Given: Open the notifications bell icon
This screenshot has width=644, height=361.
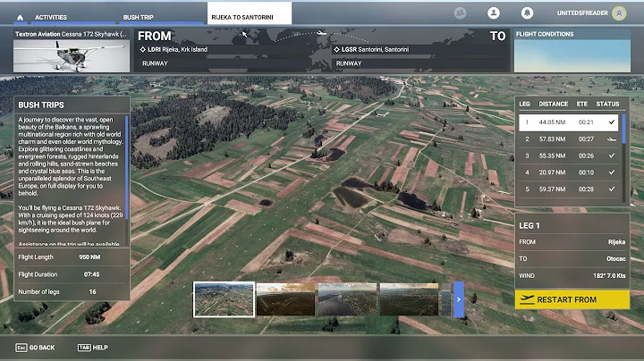Looking at the screenshot, I should [527, 13].
